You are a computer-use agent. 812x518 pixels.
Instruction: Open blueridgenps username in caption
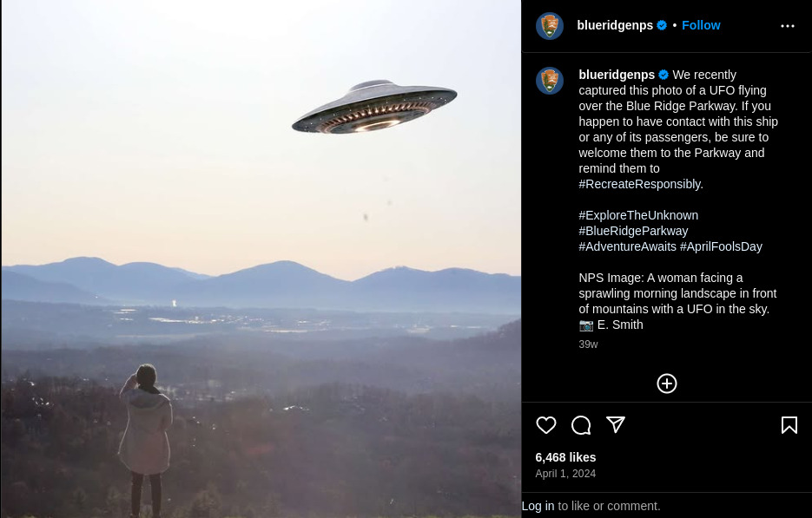617,75
